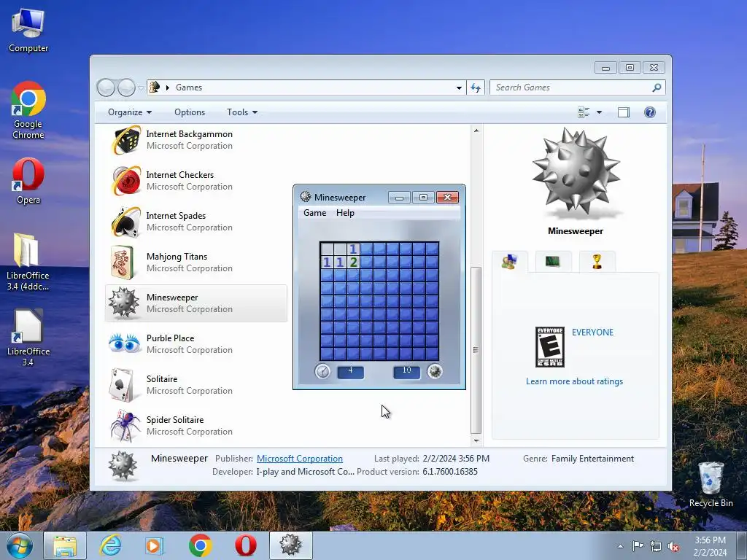Image resolution: width=747 pixels, height=560 pixels.
Task: Open the LibreOffice 3.4 folder icon
Action: [x=27, y=262]
